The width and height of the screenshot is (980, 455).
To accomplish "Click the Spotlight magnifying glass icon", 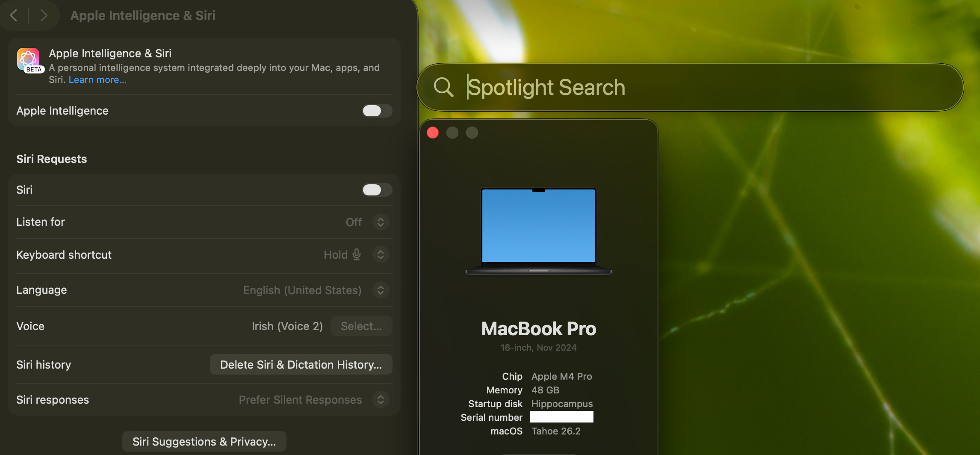I will pyautogui.click(x=443, y=87).
